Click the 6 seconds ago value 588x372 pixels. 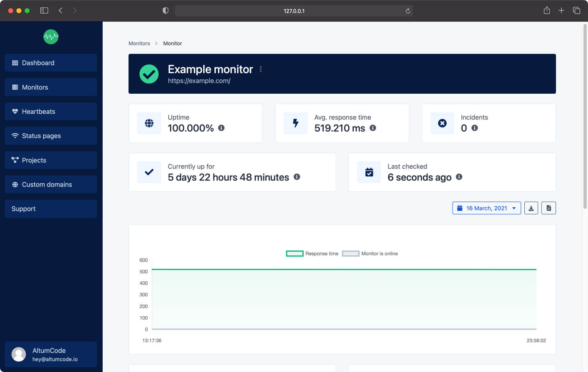coord(419,177)
